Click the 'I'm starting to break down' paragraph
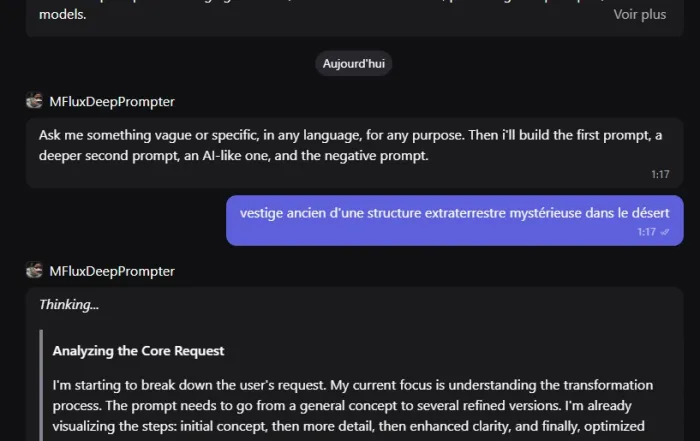700x441 pixels. (x=353, y=405)
